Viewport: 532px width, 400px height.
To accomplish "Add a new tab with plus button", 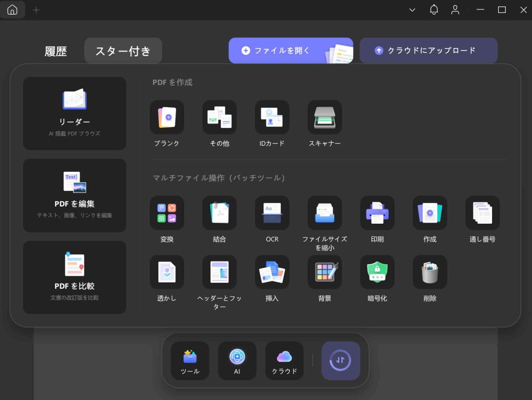I will coord(36,10).
